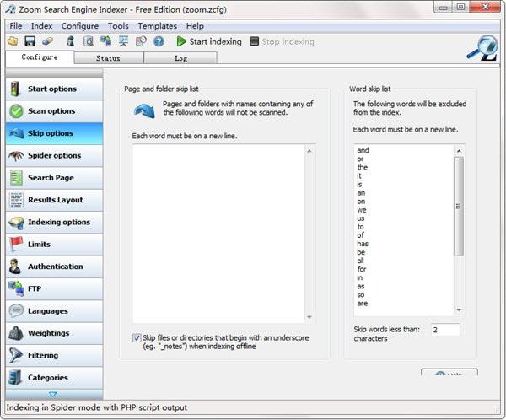This screenshot has width=506, height=420.
Task: Click the save configuration floppy disk icon
Action: (30, 41)
